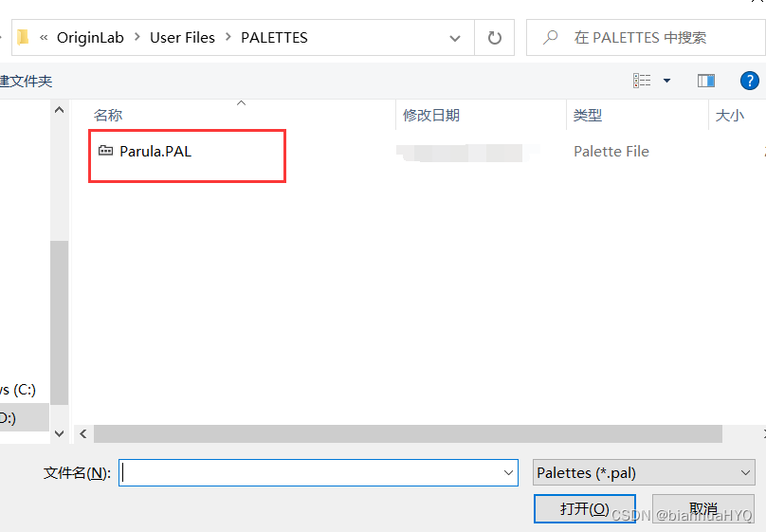This screenshot has width=766, height=532.
Task: Sort files by 名称 column header
Action: pyautogui.click(x=108, y=115)
